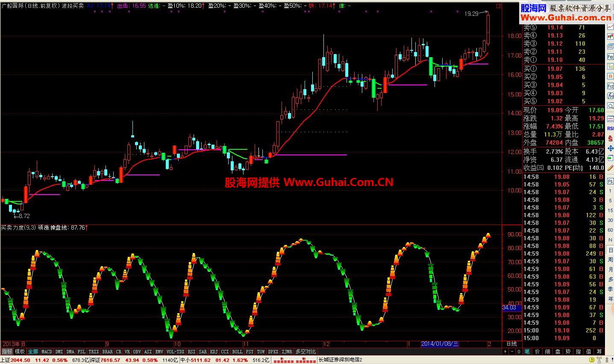Switch to the 模板 tab
This screenshot has width=614, height=364.
pos(20,352)
